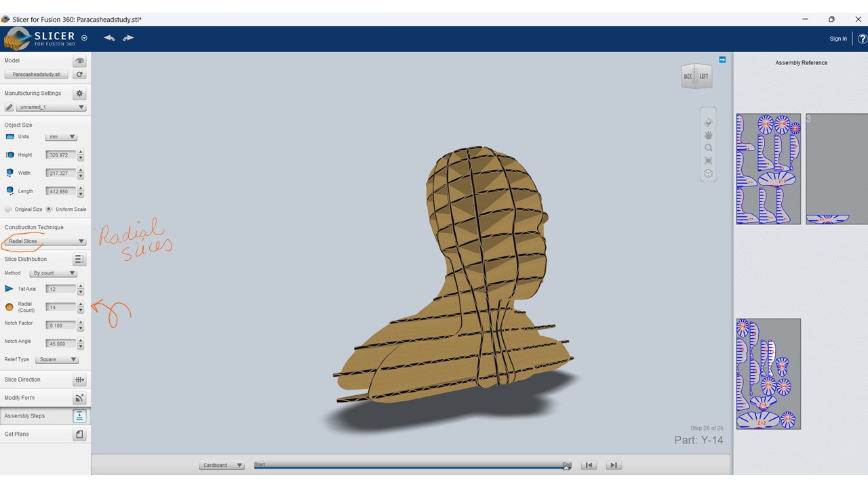Open the Slicer logo menu arrow
This screenshot has width=868, height=488.
[84, 38]
